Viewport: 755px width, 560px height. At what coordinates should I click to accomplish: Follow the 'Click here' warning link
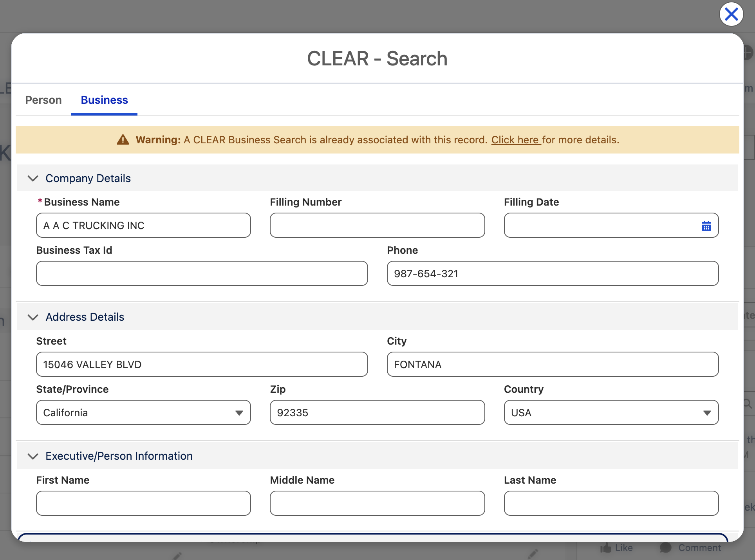[516, 140]
